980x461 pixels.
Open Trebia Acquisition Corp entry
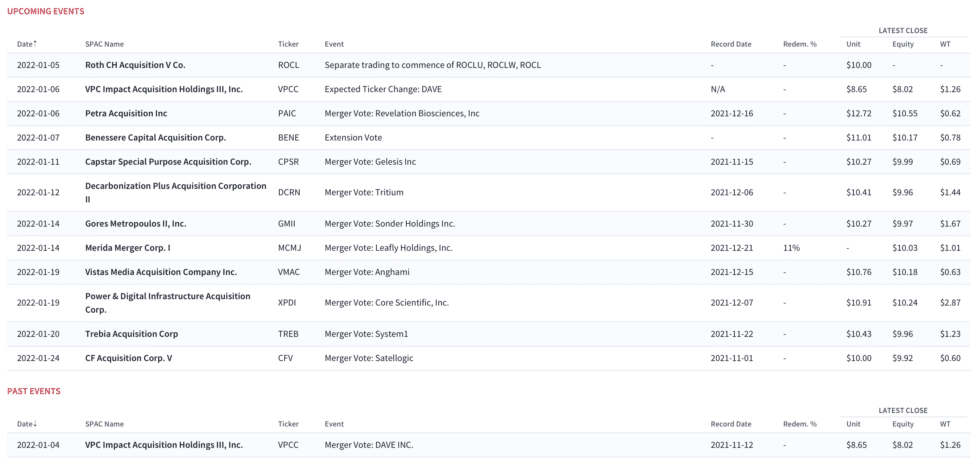[131, 334]
